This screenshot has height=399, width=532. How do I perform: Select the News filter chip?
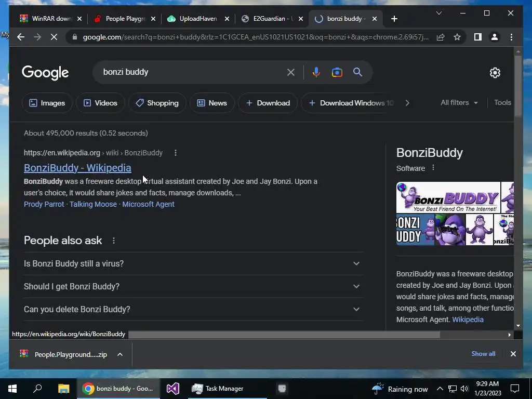point(212,103)
